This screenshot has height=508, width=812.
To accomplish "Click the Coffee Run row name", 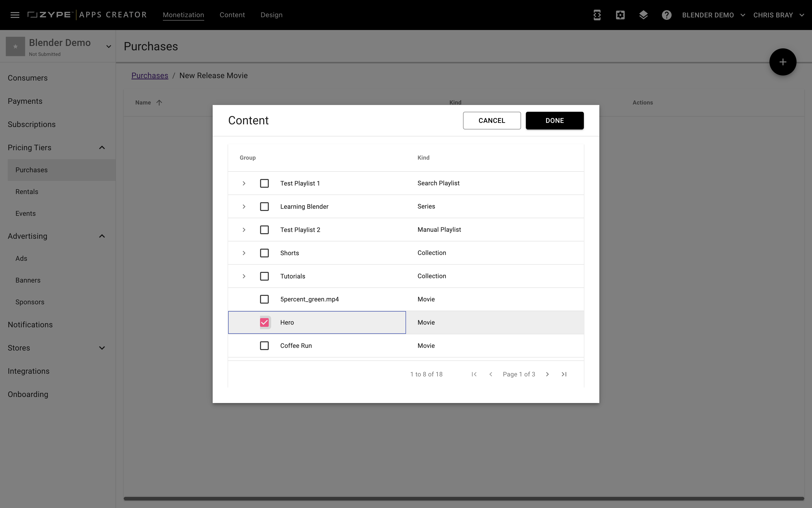I will (296, 345).
